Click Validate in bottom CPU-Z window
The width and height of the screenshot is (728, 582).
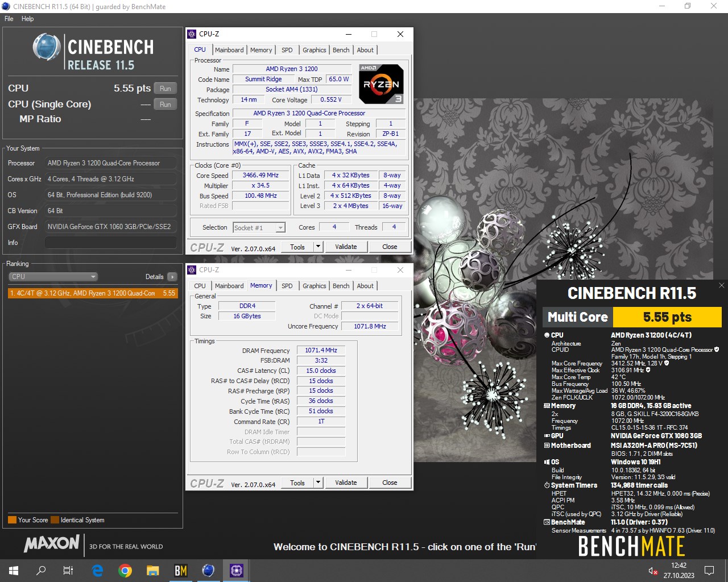[346, 483]
